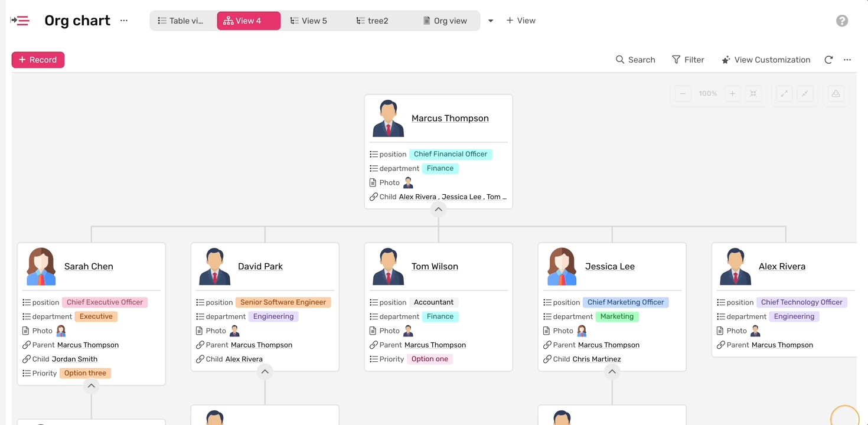Click Jordan Smith child link on Sarah Chen card

[74, 359]
